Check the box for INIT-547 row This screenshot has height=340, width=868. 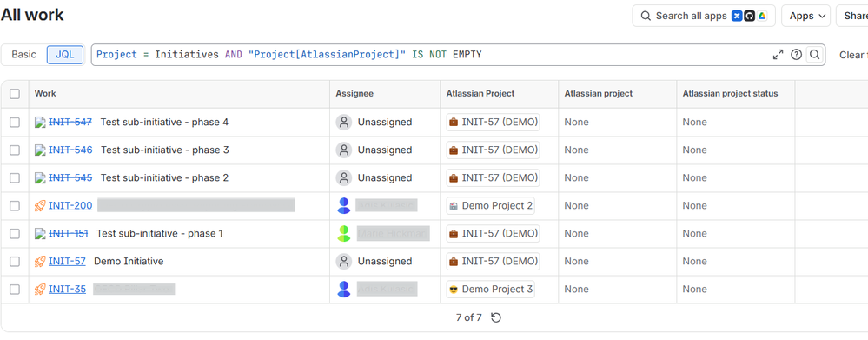click(x=15, y=123)
